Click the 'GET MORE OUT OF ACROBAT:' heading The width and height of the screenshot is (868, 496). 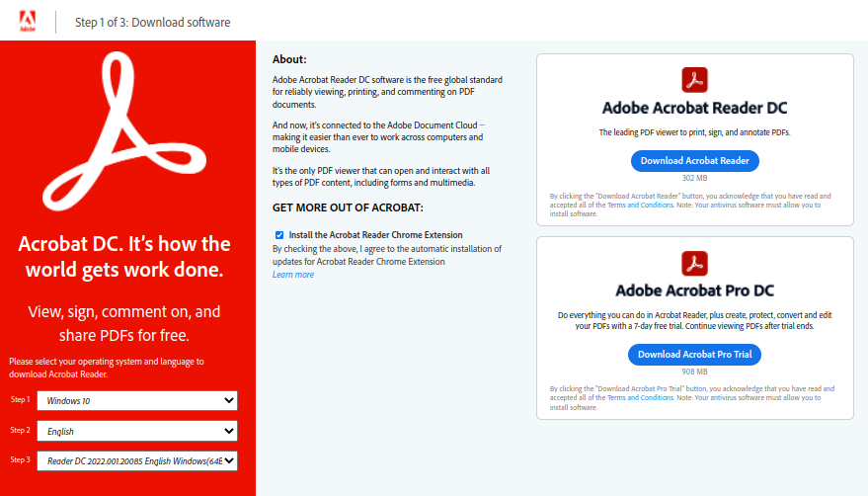pos(348,207)
